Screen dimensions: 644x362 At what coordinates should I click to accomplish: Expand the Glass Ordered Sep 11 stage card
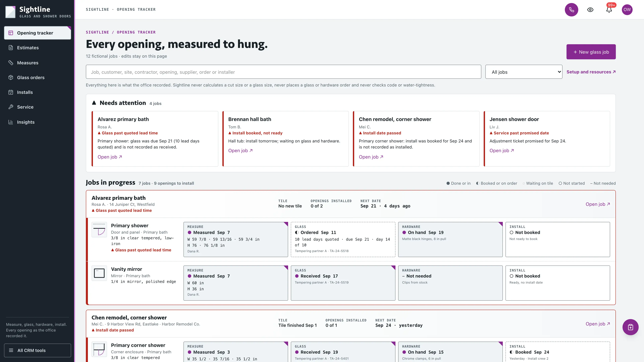point(343,239)
